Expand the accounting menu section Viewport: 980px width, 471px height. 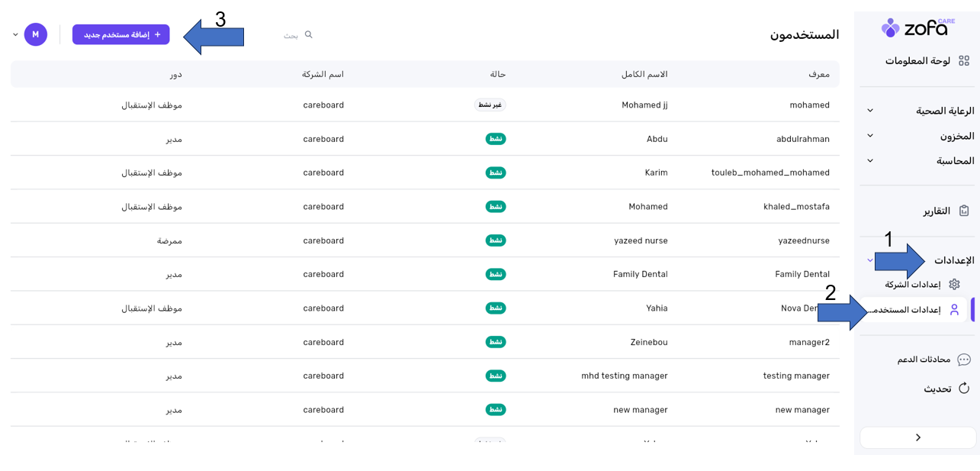tap(870, 161)
